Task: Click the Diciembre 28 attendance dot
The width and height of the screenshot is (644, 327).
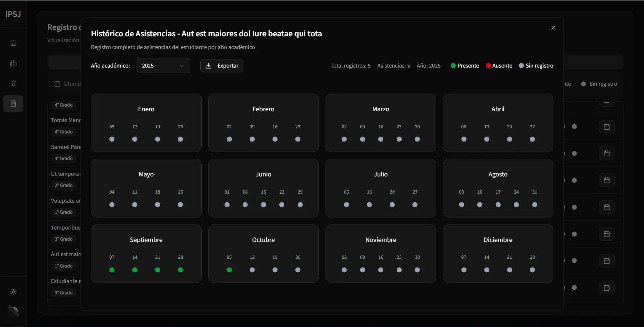Action: pyautogui.click(x=532, y=270)
